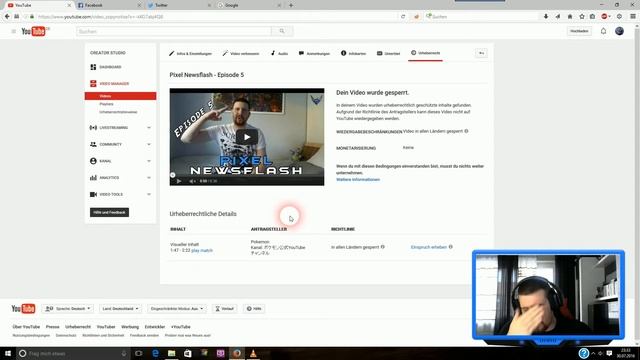Open a new browser tab
Viewport: 640px width, 360px height.
click(x=291, y=5)
